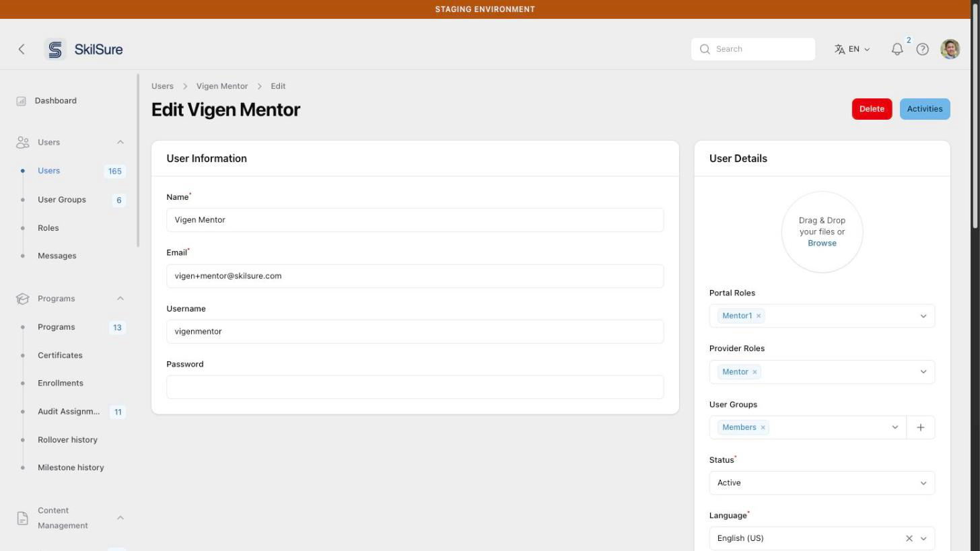Expand the User Groups dropdown arrow
The height and width of the screenshot is (551, 980).
pyautogui.click(x=895, y=428)
